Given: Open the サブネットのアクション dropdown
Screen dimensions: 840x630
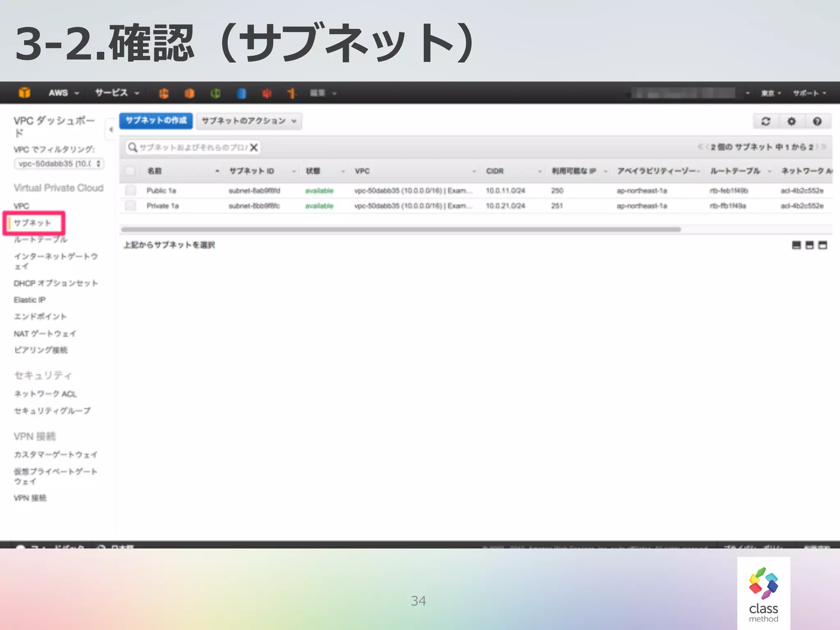Looking at the screenshot, I should (x=249, y=121).
